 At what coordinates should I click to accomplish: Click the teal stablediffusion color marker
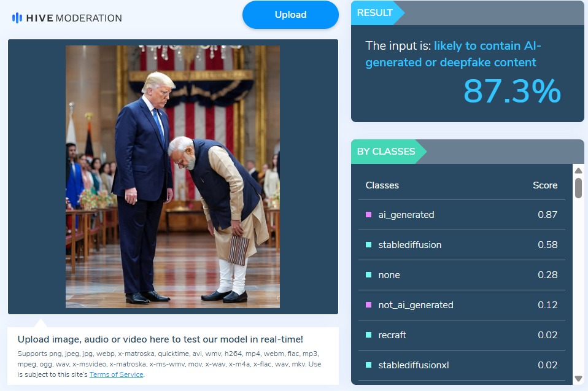click(369, 245)
